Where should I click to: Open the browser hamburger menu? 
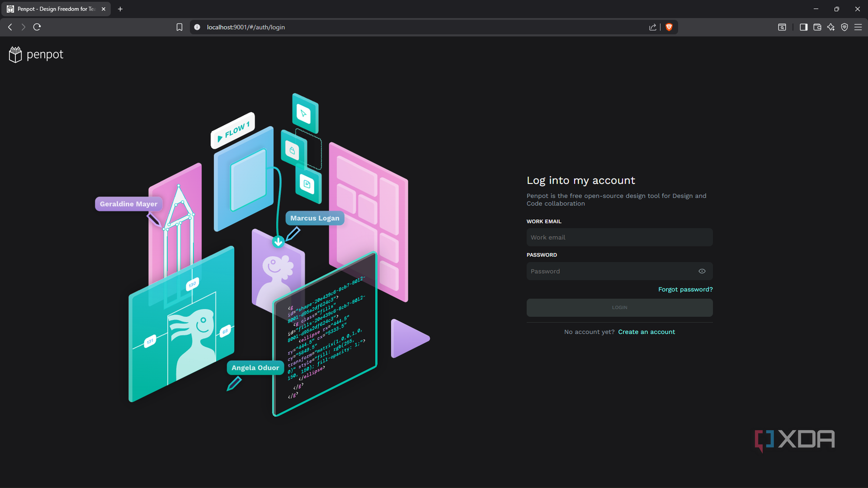(x=858, y=27)
